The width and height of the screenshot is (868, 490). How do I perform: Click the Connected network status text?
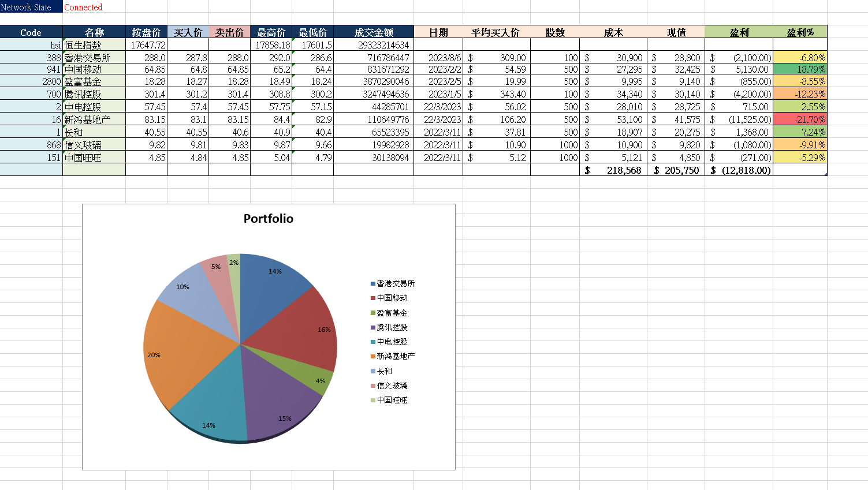point(83,7)
